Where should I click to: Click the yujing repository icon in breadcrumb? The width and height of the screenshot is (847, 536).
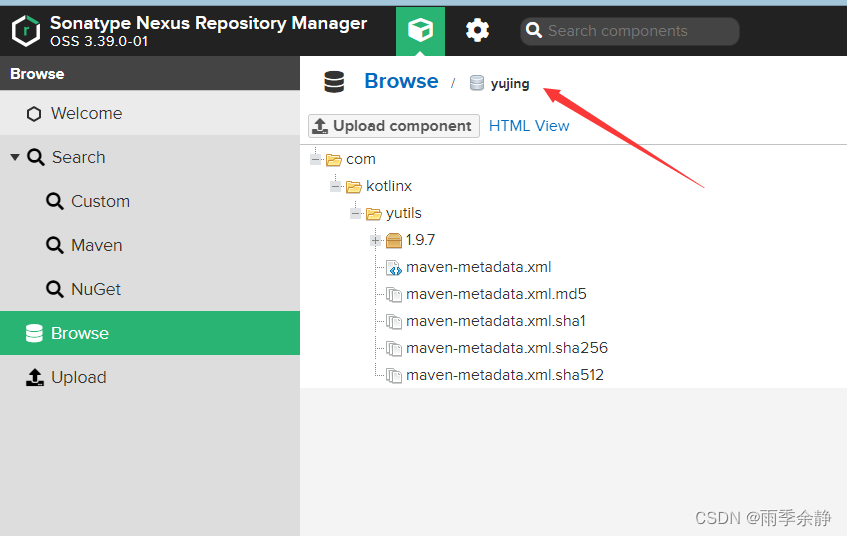click(476, 83)
